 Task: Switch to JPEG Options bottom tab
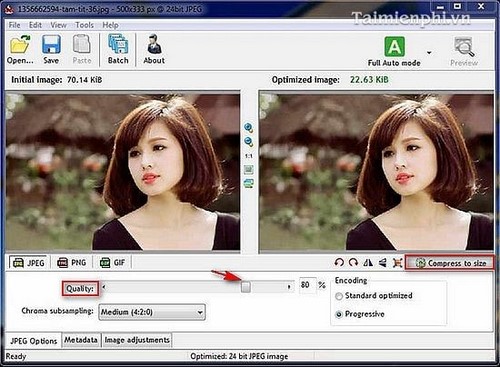pos(34,341)
